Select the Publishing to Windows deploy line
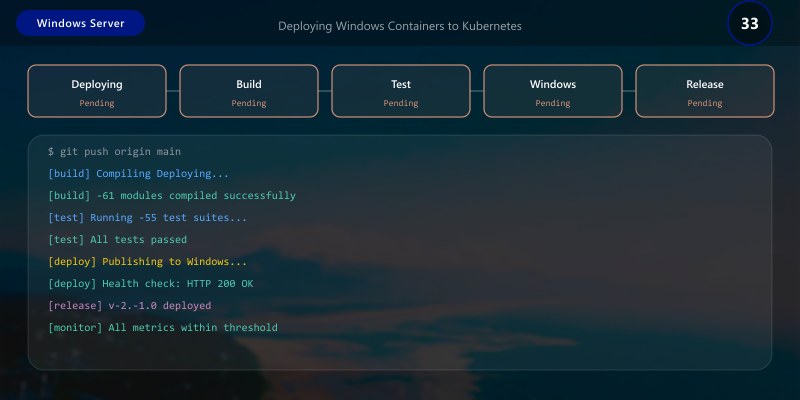 147,261
